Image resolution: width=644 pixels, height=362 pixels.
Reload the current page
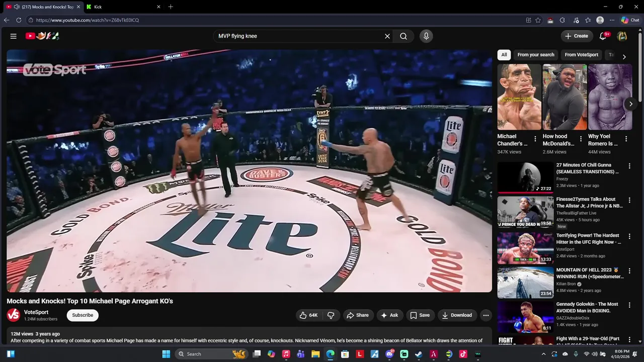[19, 20]
